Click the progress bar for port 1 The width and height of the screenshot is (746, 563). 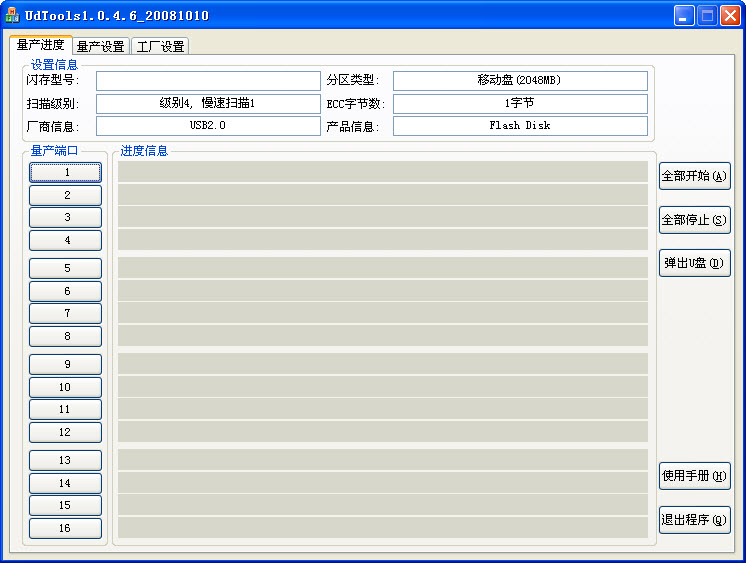[383, 172]
